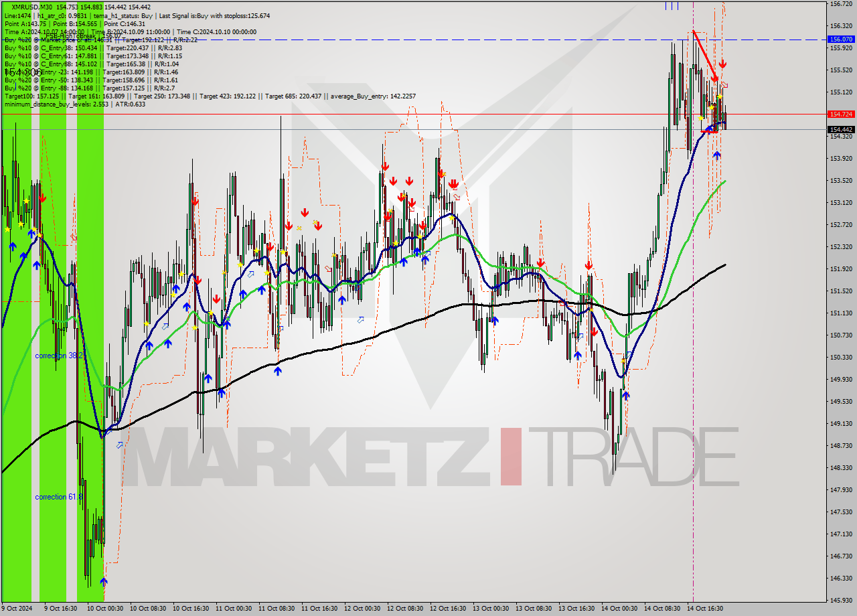Click the 145.930 price axis label
This screenshot has height=616, width=857.
click(841, 600)
